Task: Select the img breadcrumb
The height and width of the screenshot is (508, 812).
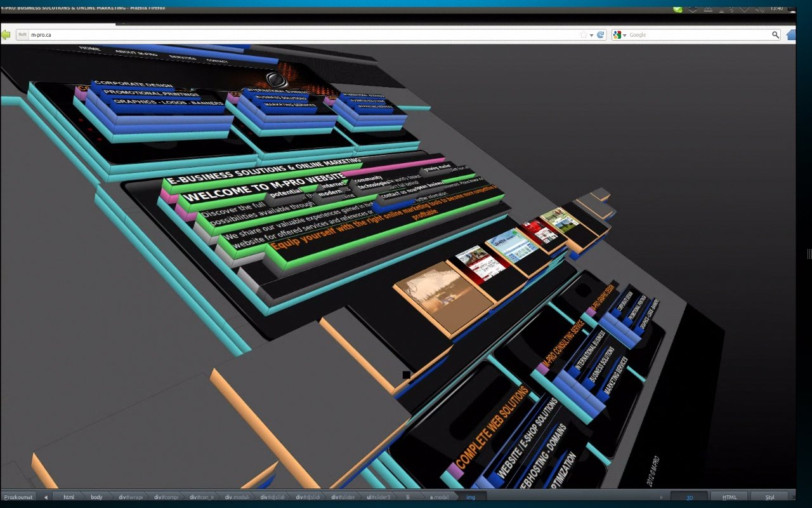Action: coord(470,497)
